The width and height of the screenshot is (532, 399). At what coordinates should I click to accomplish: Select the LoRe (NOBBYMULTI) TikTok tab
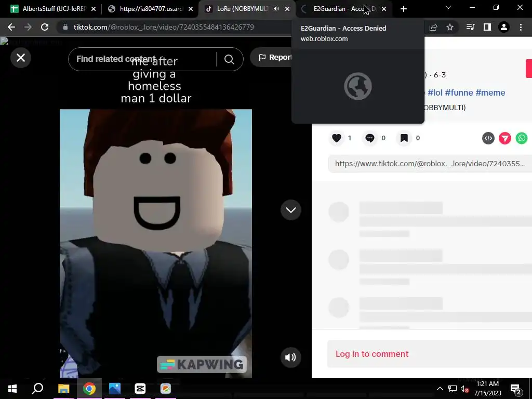pyautogui.click(x=242, y=9)
